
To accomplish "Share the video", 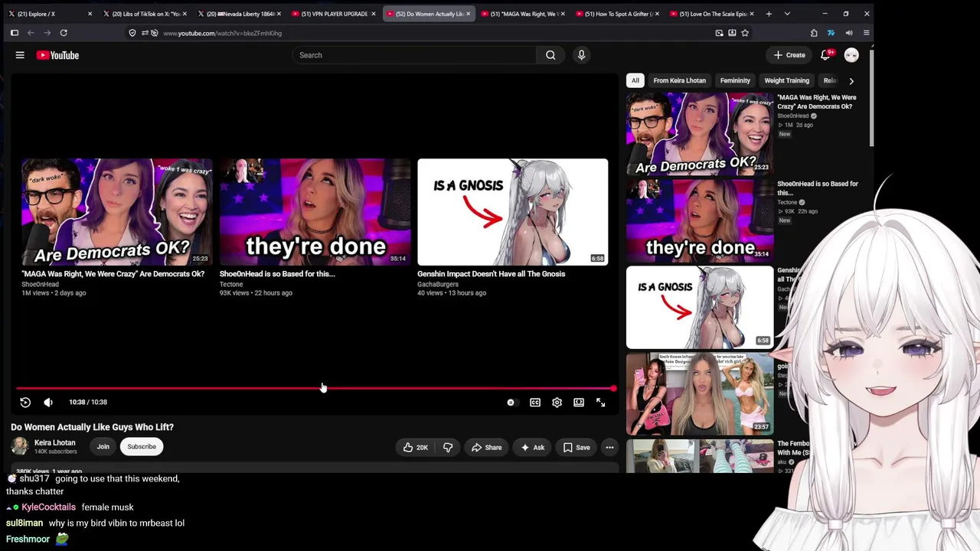I will (x=487, y=448).
